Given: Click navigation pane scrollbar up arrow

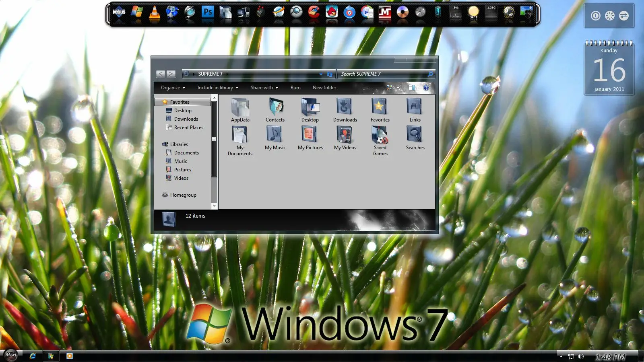Looking at the screenshot, I should click(214, 98).
